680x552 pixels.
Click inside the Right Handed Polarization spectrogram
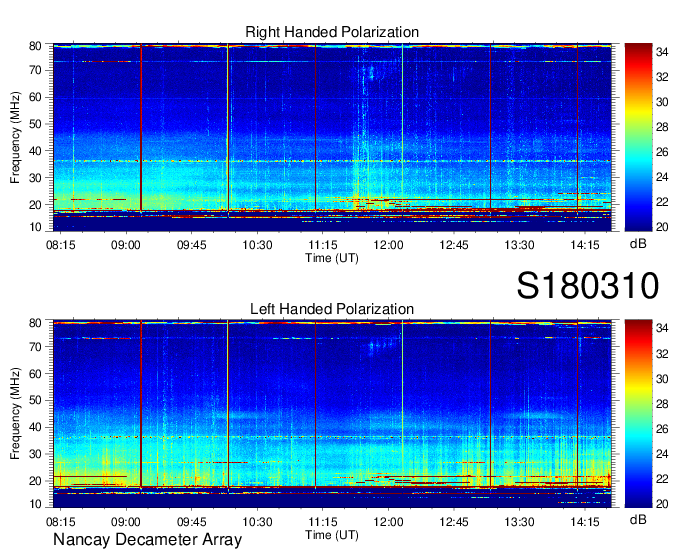332,137
